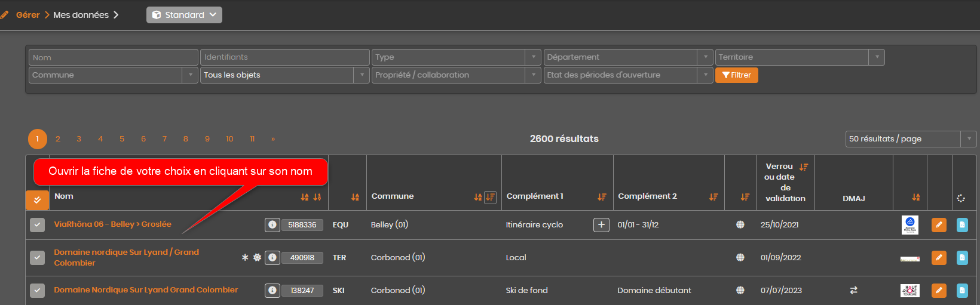Go to results page 5
The width and height of the screenshot is (980, 305).
pos(122,139)
